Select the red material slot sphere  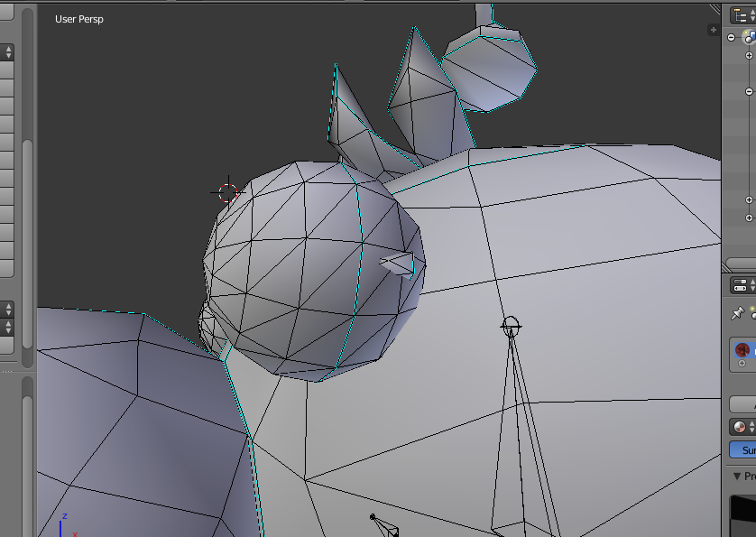point(742,349)
